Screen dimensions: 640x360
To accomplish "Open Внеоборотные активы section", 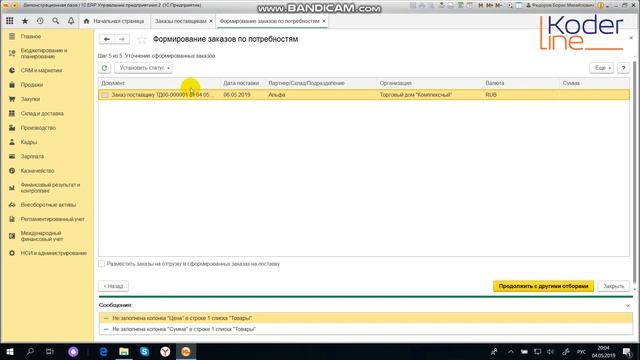I will click(x=48, y=205).
